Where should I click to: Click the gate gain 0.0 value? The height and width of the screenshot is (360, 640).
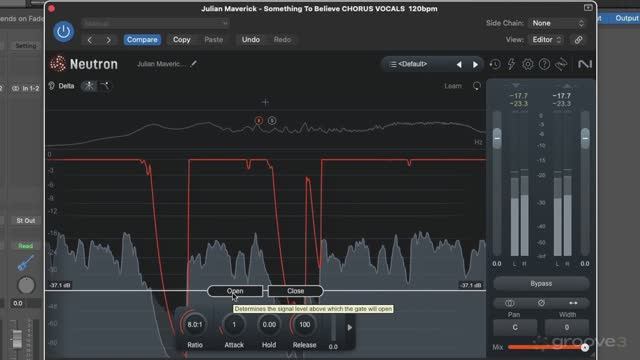point(333,347)
